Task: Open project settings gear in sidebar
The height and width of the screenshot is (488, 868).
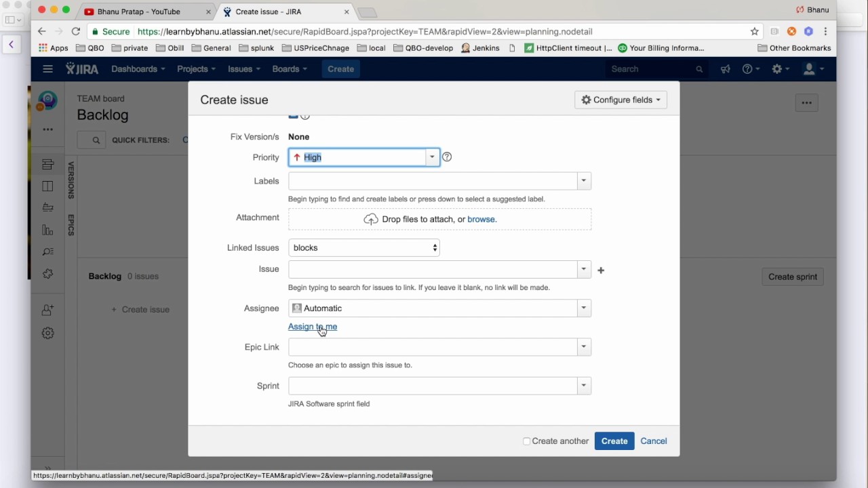Action: click(x=47, y=333)
